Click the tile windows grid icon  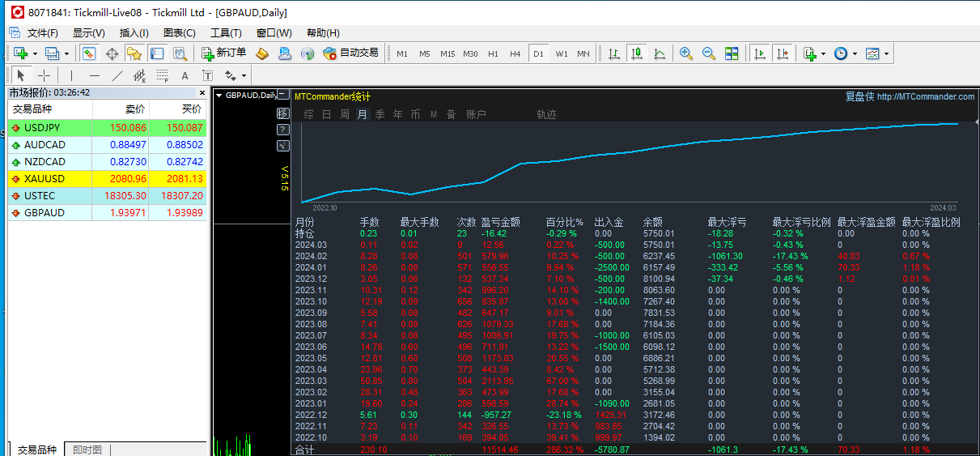point(732,53)
